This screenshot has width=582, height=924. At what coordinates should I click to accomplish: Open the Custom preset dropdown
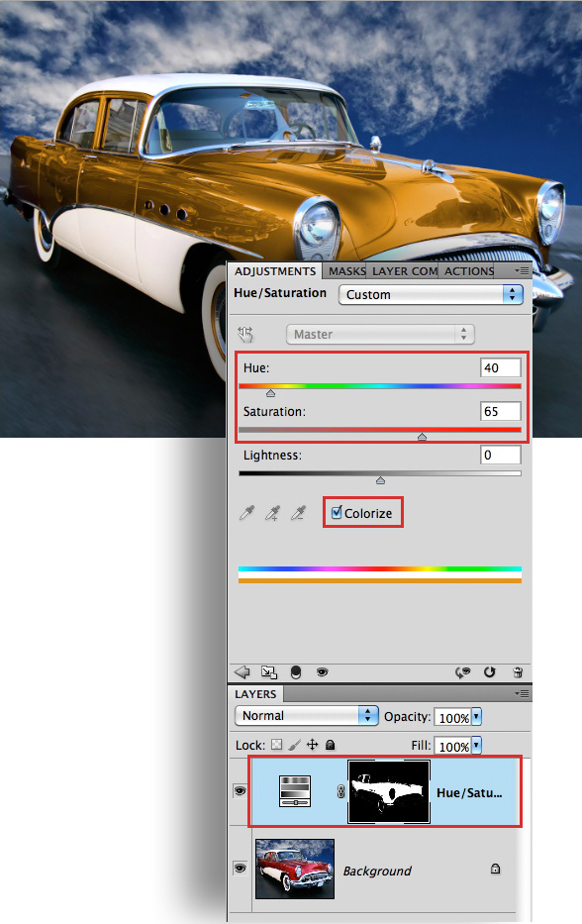tap(431, 294)
